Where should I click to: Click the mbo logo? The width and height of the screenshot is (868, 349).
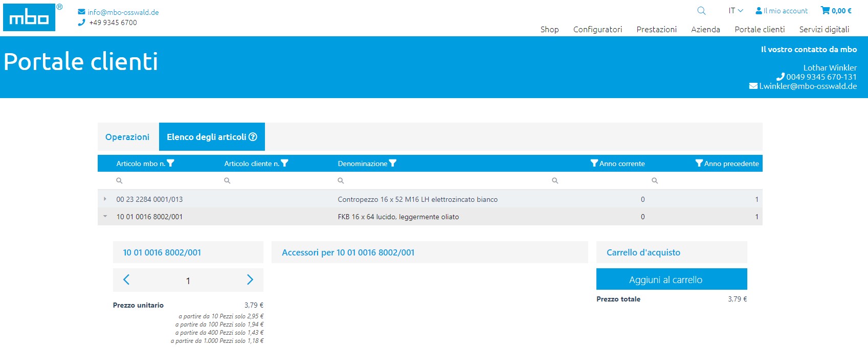29,18
